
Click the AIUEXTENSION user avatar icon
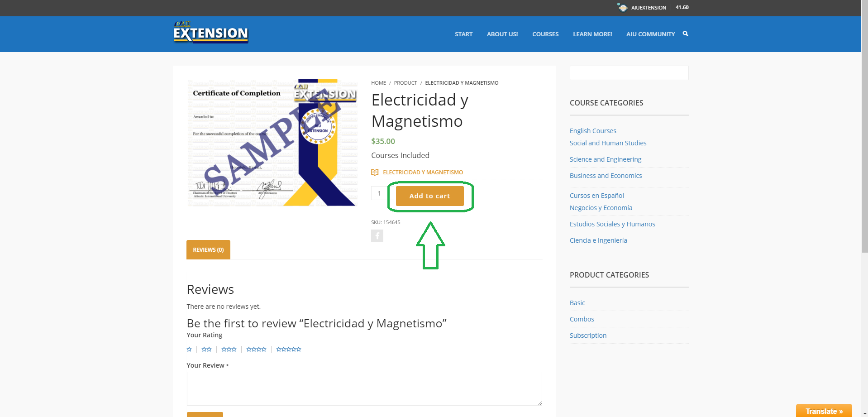tap(623, 7)
